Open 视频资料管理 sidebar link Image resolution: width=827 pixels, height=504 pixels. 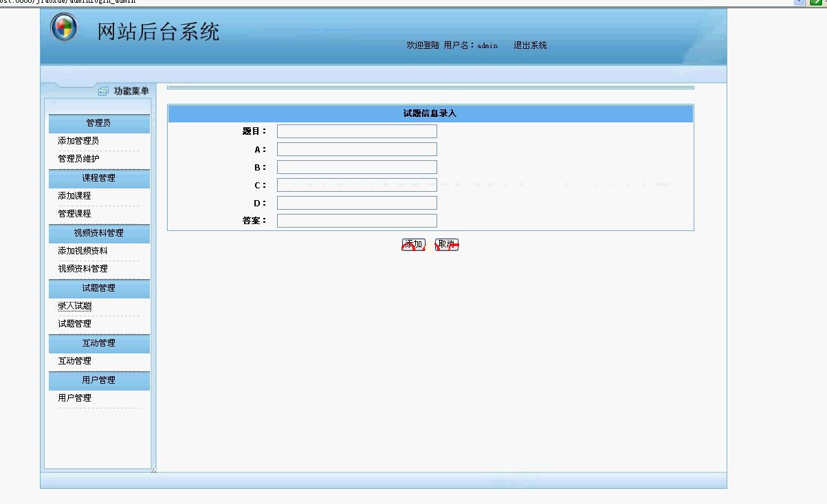click(x=82, y=269)
